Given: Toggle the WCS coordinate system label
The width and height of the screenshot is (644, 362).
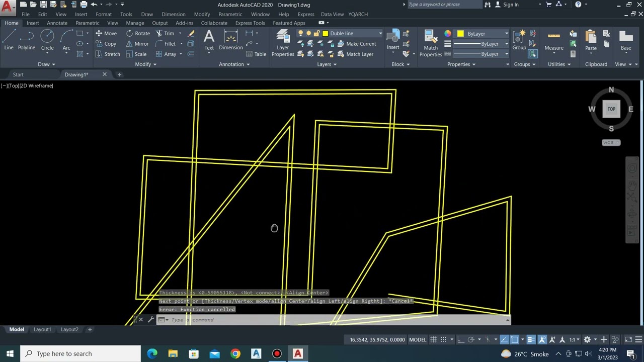Looking at the screenshot, I should (x=611, y=143).
